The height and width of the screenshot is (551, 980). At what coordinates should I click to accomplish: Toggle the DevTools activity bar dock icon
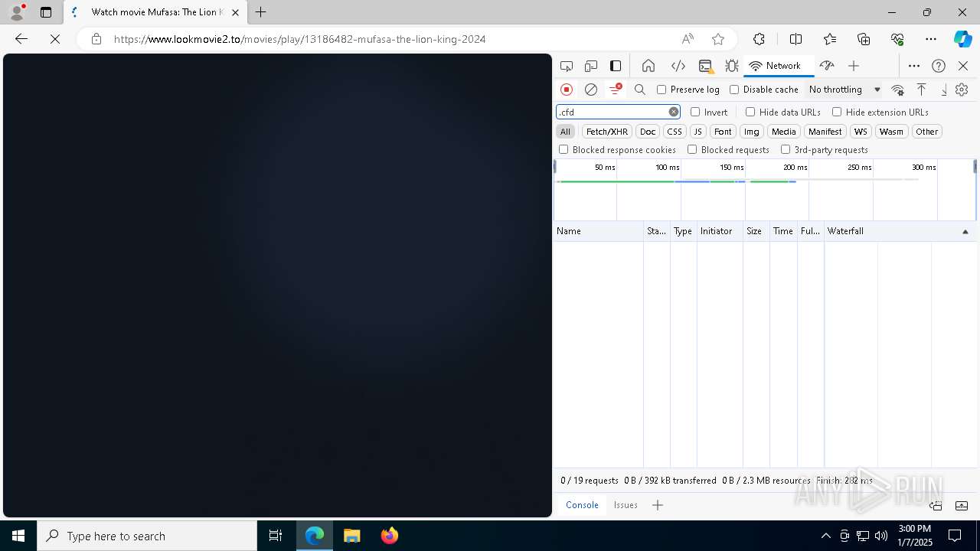click(616, 66)
